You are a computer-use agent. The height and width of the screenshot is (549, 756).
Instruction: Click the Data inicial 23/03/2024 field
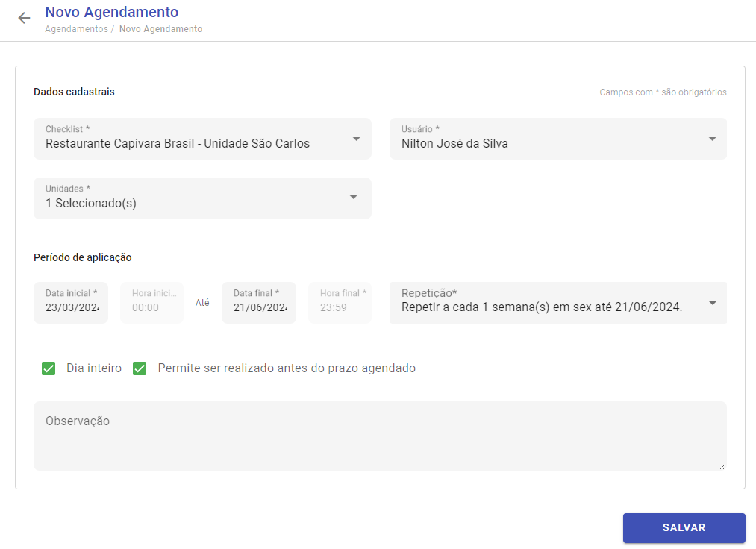pyautogui.click(x=70, y=303)
